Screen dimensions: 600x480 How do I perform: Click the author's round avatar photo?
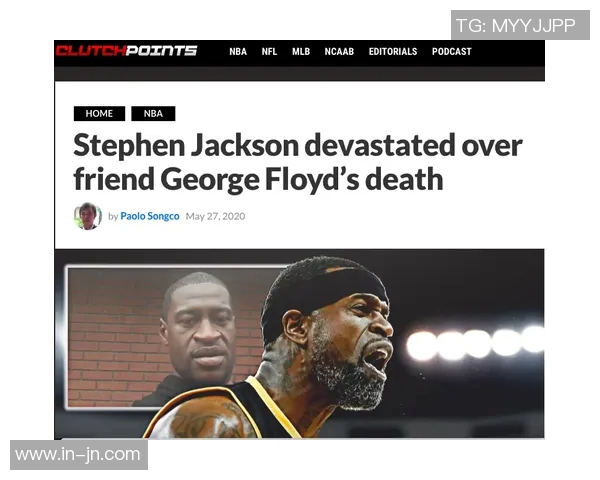(x=88, y=216)
